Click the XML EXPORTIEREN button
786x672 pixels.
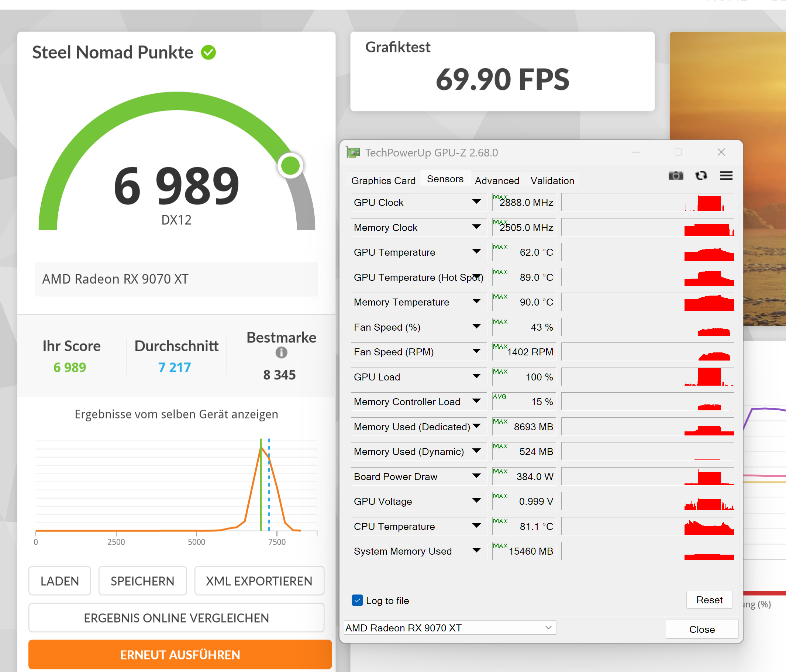259,581
